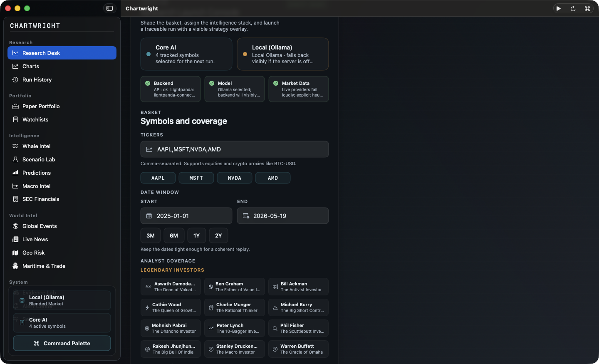Click Warren Buffett analyst icon
Screen dimensions: 599x364
[x=275, y=349]
